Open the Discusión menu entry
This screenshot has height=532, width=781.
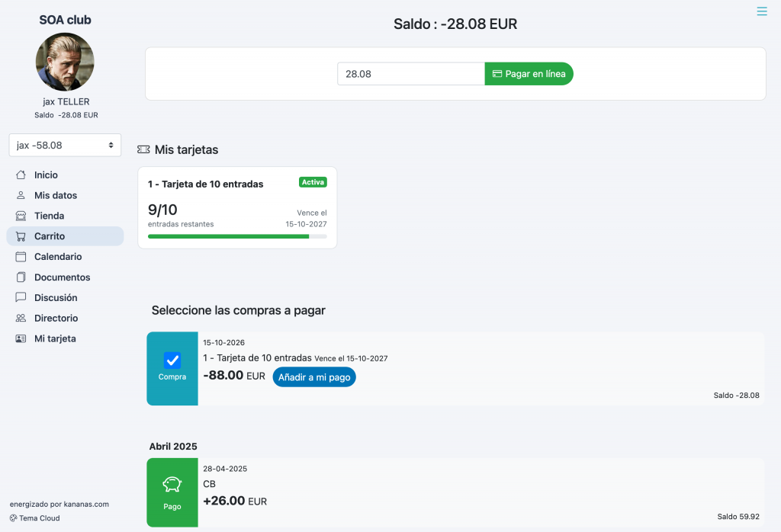pos(65,297)
